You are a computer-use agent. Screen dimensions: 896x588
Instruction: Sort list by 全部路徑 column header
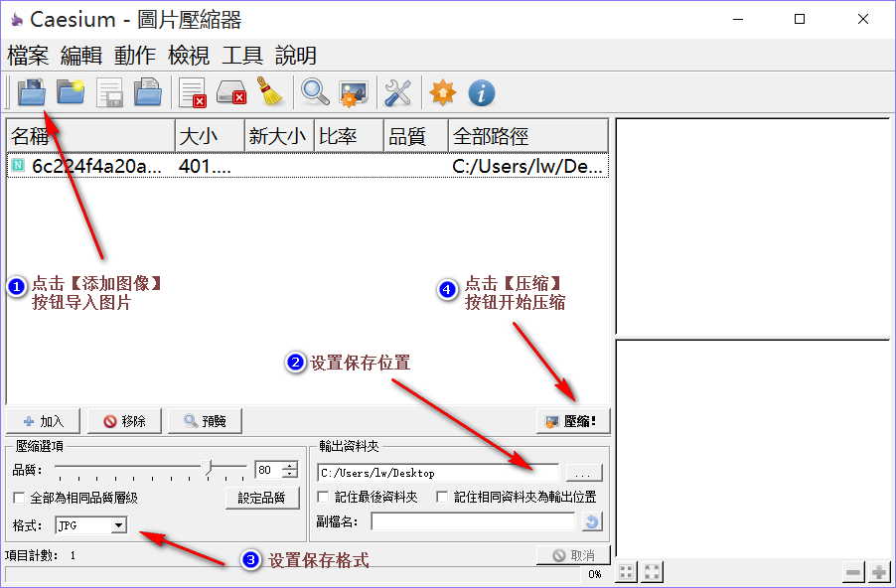click(x=528, y=136)
